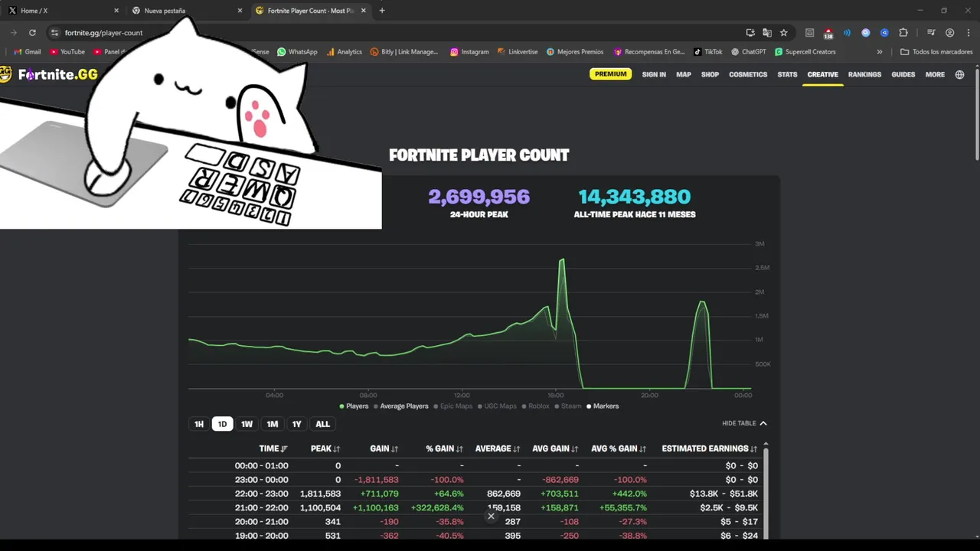Expand the hidden bookmarks overflow chevron

pos(880,52)
